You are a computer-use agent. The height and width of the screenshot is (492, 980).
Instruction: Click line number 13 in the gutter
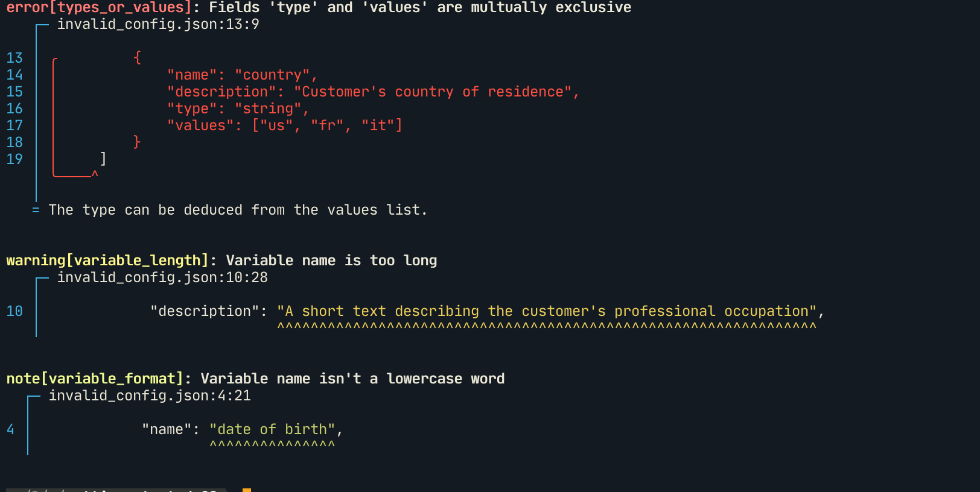(x=14, y=58)
